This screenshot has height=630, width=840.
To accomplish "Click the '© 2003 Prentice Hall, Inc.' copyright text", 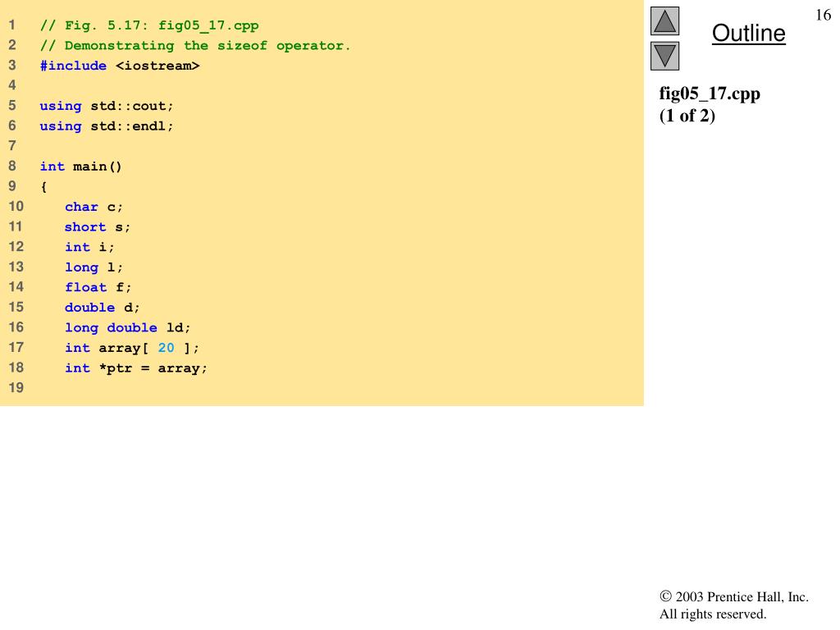I will [x=734, y=597].
